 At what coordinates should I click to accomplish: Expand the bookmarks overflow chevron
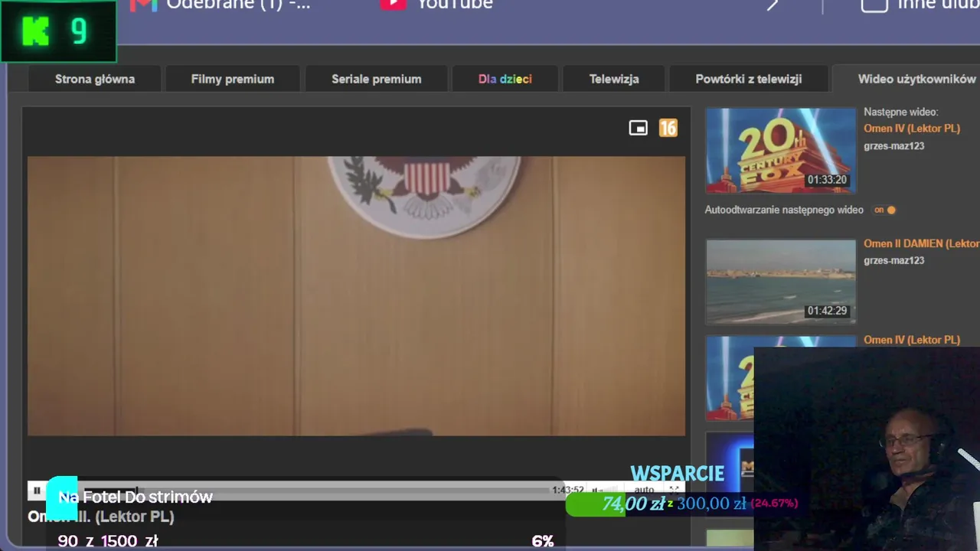point(773,5)
